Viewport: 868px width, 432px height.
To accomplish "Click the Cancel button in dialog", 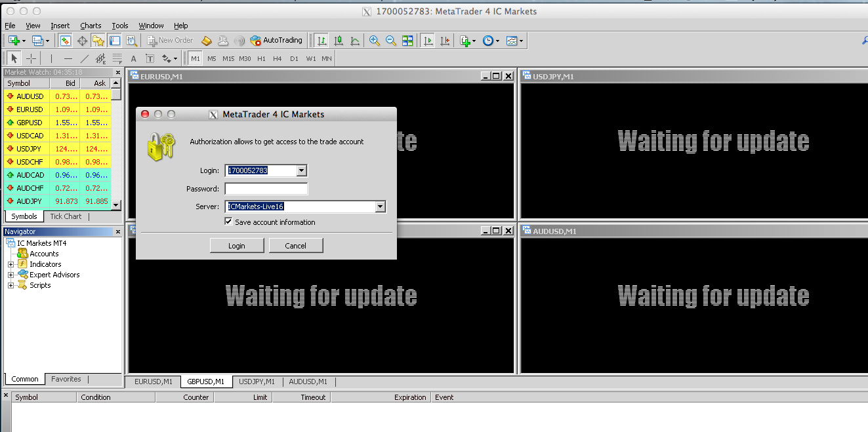I will [x=295, y=246].
